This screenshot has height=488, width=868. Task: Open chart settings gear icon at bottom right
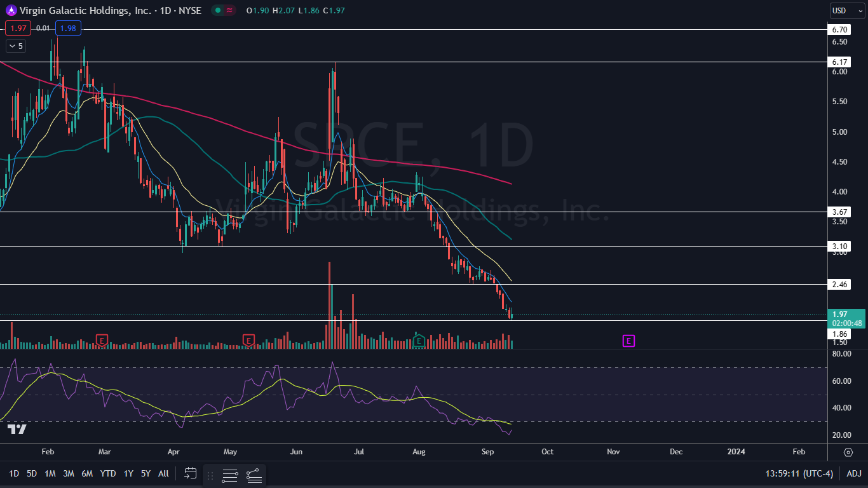click(848, 452)
